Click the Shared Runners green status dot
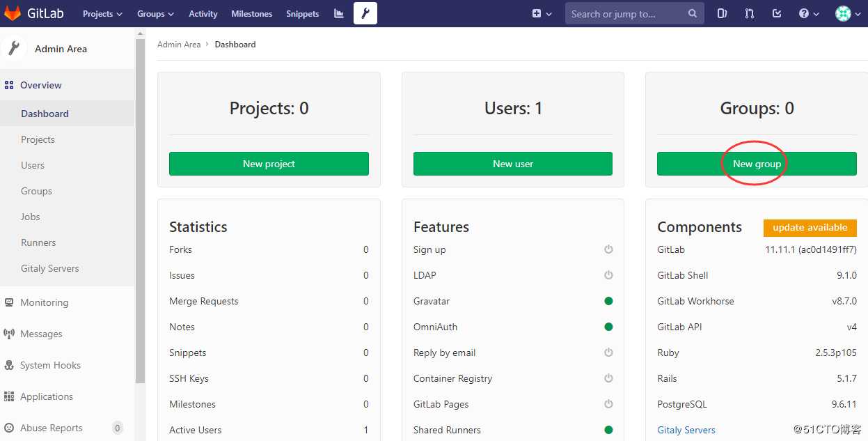868x441 pixels. [608, 430]
